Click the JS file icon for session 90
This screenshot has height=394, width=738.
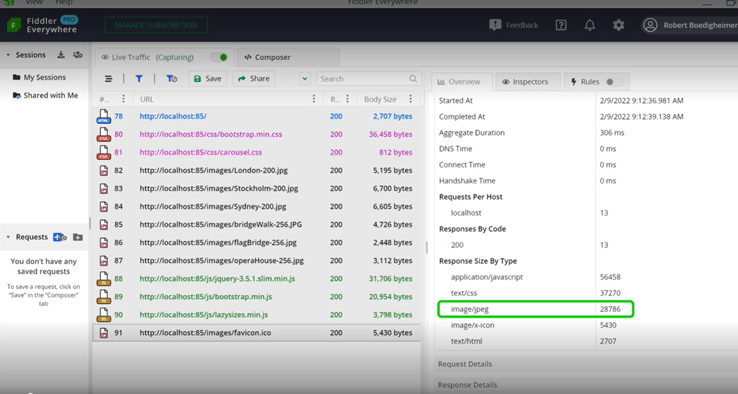[x=104, y=314]
